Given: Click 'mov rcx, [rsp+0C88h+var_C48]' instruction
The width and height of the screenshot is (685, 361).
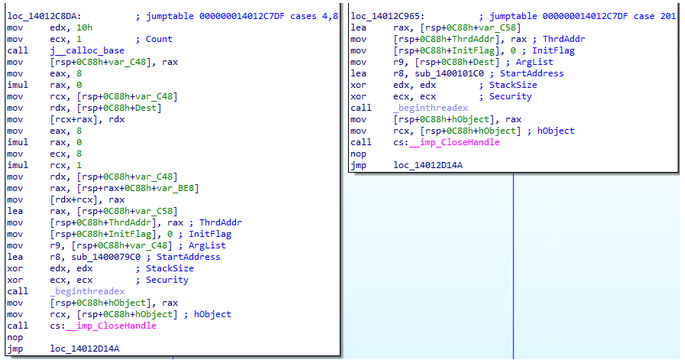Looking at the screenshot, I should [93, 96].
